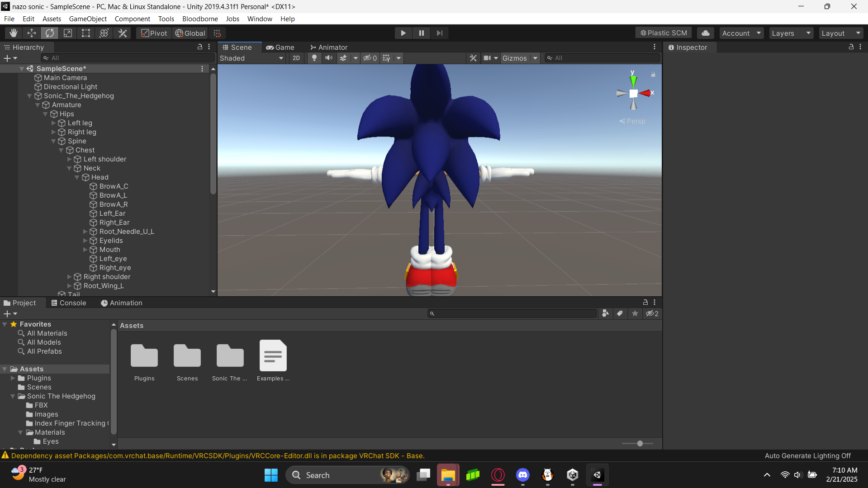Screen dimensions: 868x488
Task: Open the scene lighting toggle
Action: click(314, 58)
